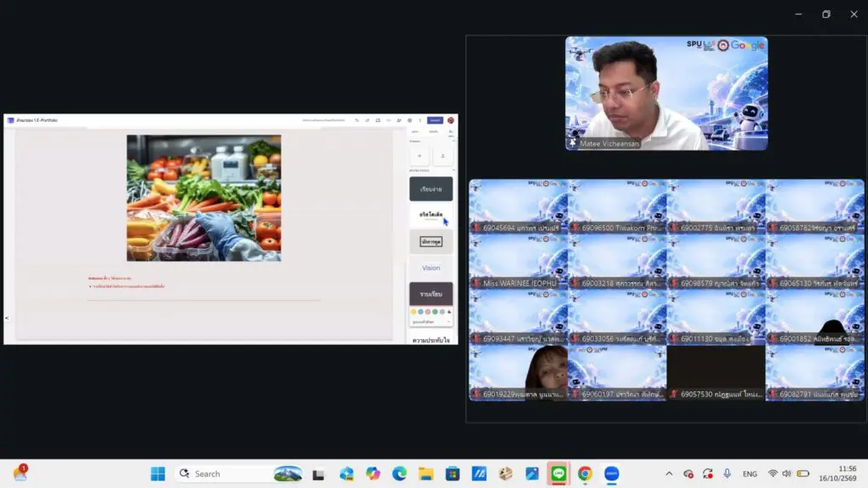
Task: Open the Wi-Fi network tray icon
Action: 773,474
